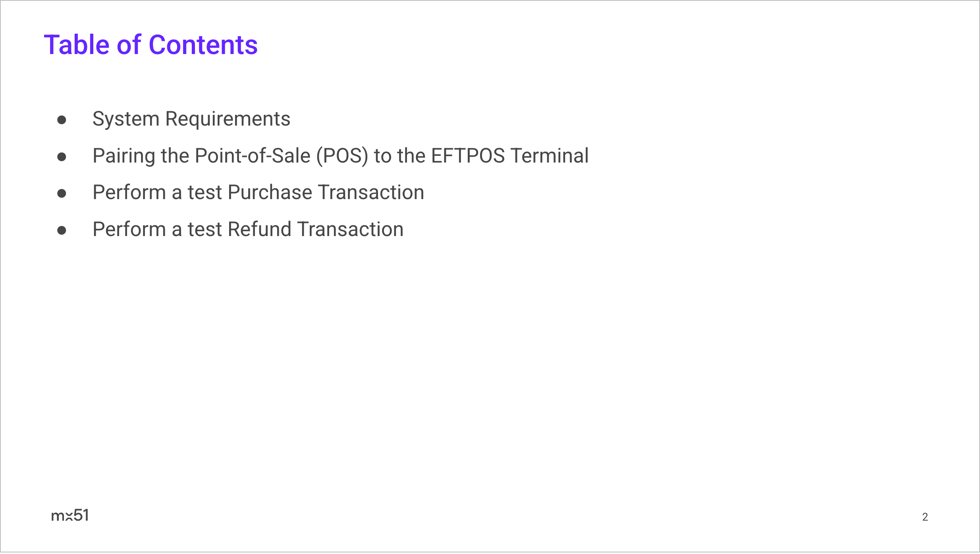Click the bullet dot next to Purchase Transaction line
The width and height of the screenshot is (980, 554).
tap(62, 194)
